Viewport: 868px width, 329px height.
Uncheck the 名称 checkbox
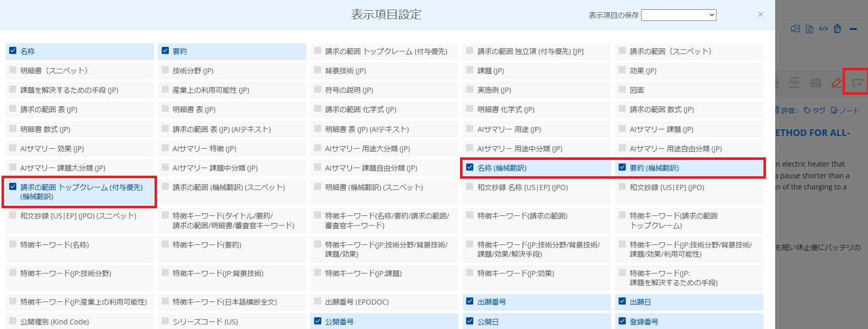(x=13, y=51)
